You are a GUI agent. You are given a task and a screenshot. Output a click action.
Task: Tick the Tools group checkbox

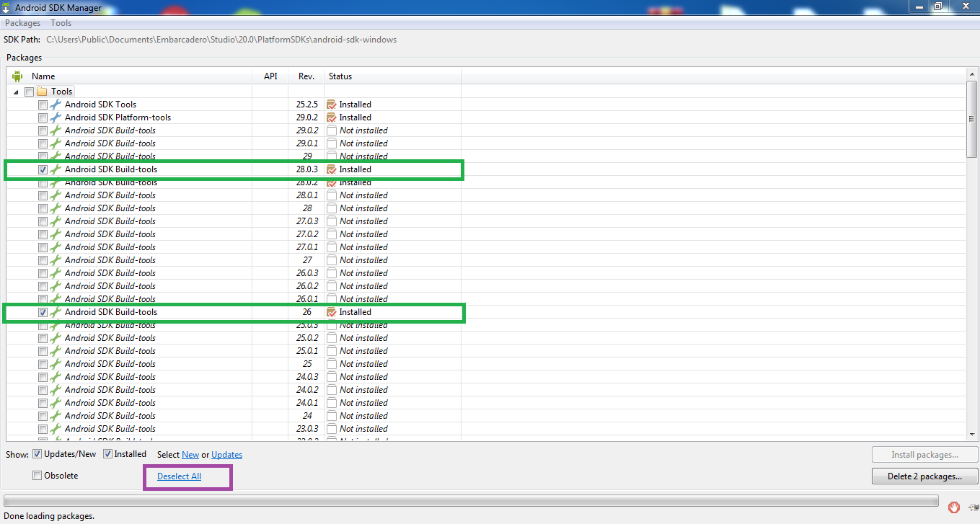[29, 92]
